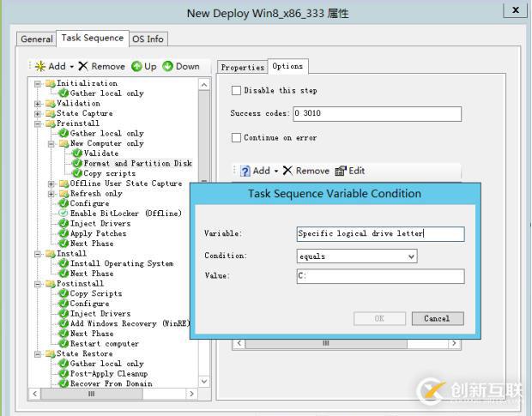Close the properties window with X
This screenshot has height=416, width=532.
click(x=515, y=9)
